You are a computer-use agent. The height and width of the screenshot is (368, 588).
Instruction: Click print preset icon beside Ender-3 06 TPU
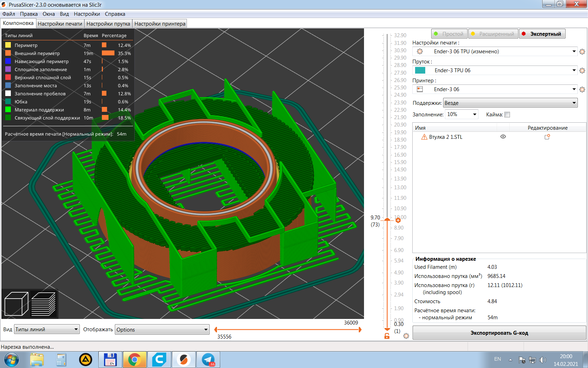click(420, 52)
